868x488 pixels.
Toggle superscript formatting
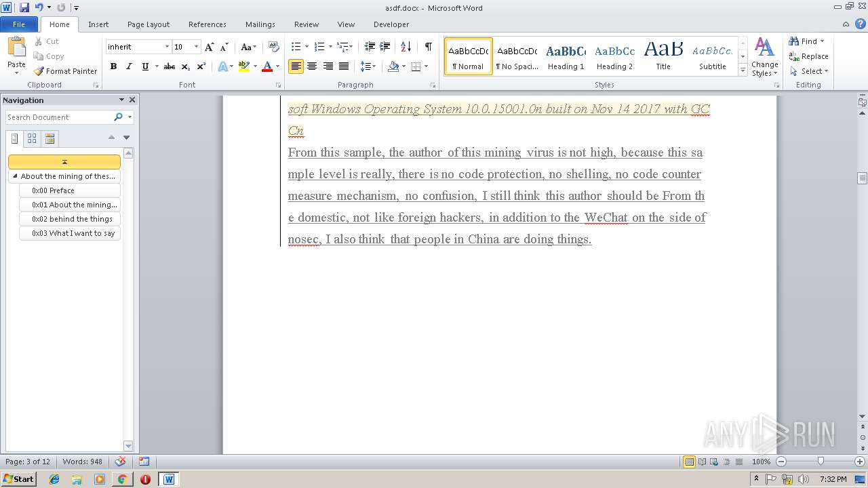click(x=201, y=66)
